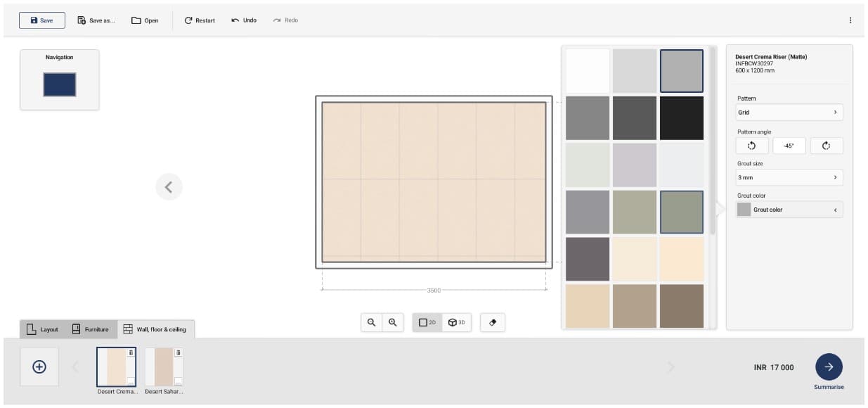Pick the black grout color swatch
The image size is (868, 408).
(681, 118)
